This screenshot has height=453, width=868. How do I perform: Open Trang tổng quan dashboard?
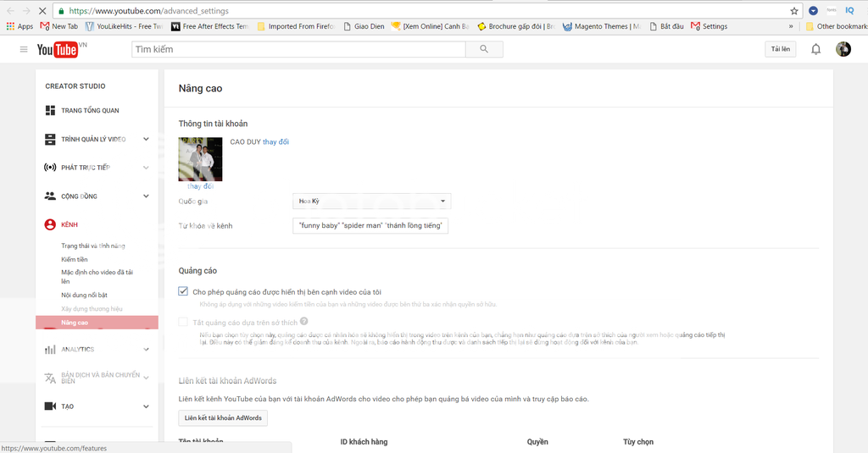(90, 111)
